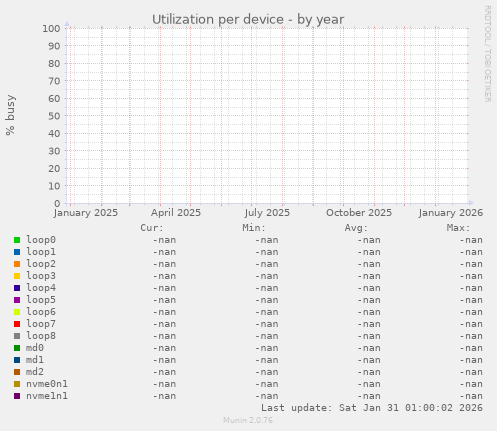The width and height of the screenshot is (497, 431).
Task: Select the loop3 legend label
Action: (x=41, y=276)
